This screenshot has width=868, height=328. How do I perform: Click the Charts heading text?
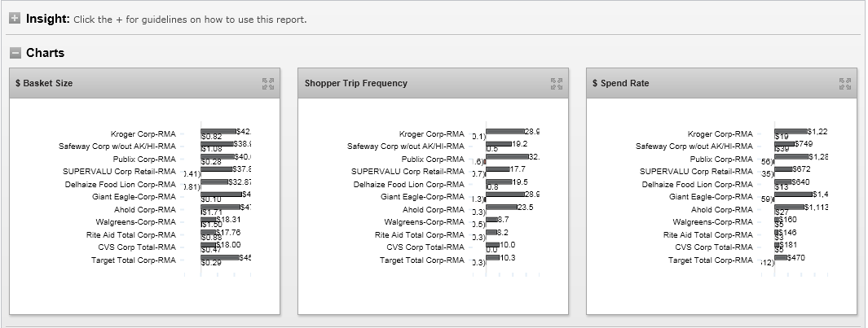45,53
